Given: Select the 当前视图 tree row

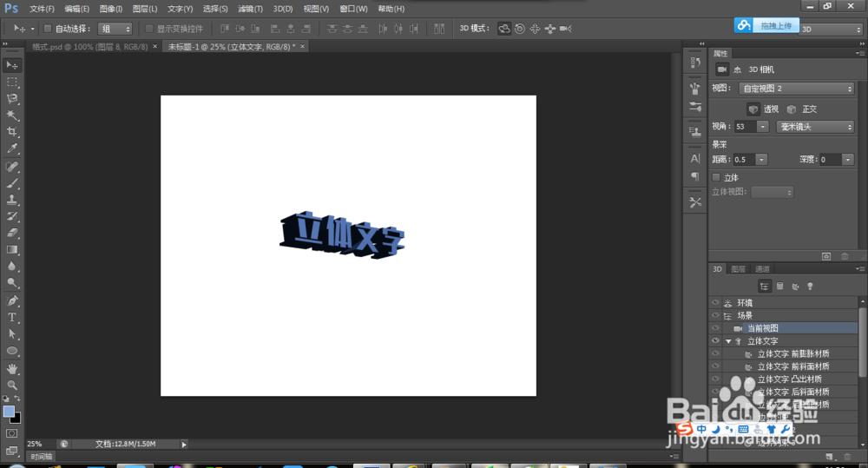Looking at the screenshot, I should click(x=783, y=328).
